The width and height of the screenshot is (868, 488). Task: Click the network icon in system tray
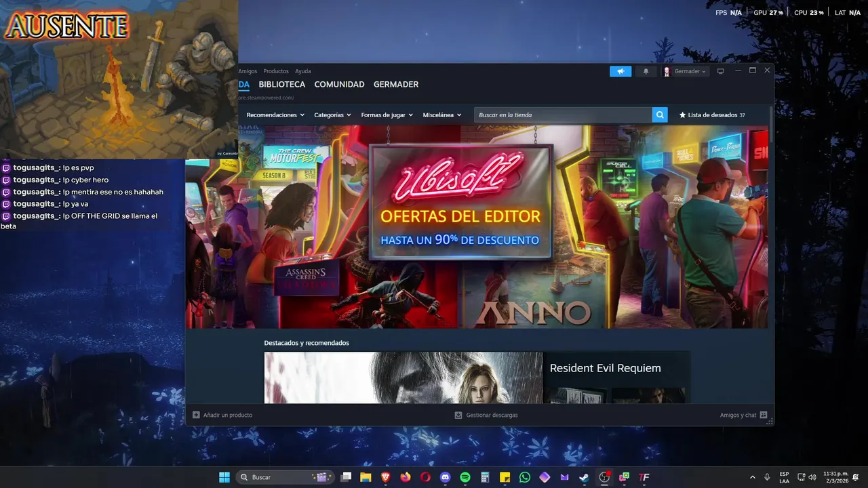tap(801, 477)
